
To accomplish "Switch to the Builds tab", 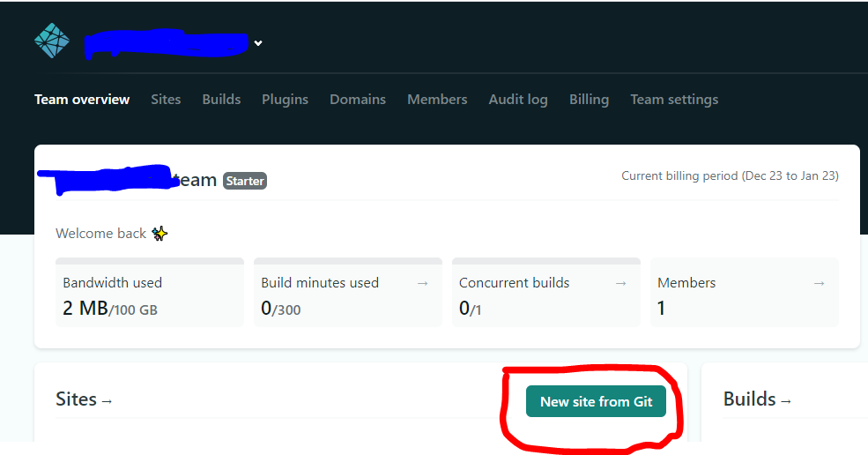I will pos(221,100).
